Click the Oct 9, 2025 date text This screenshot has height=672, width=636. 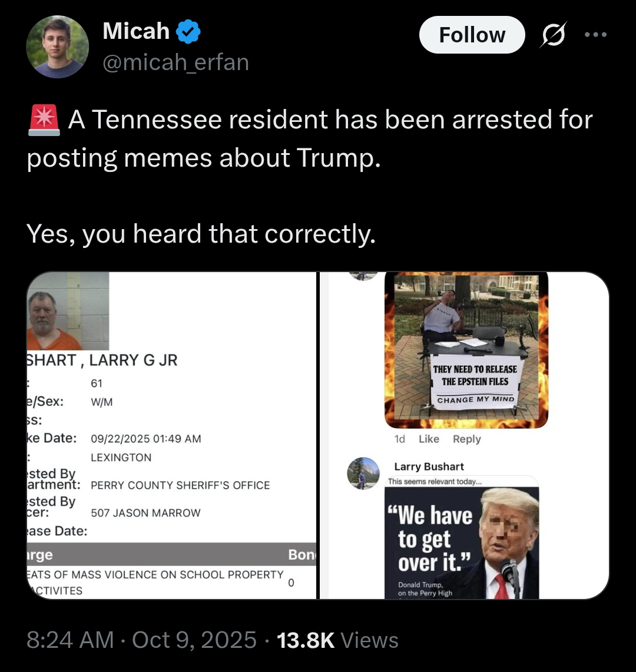click(x=194, y=640)
